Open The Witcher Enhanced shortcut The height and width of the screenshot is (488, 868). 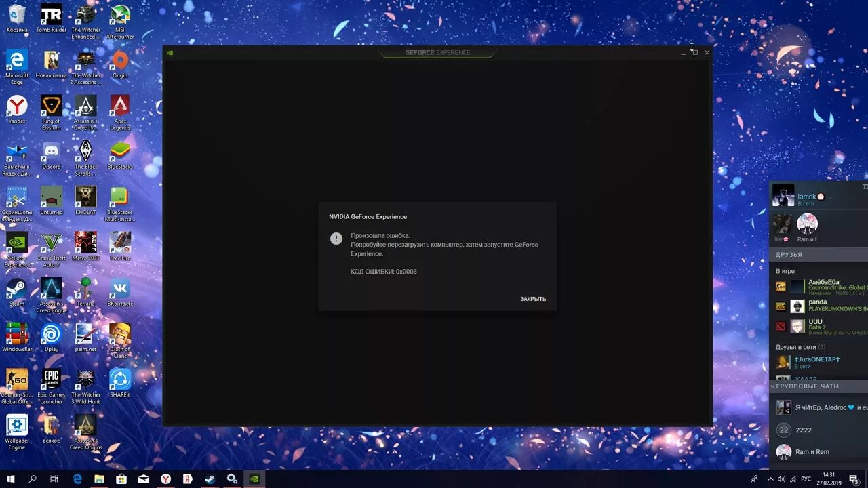pos(85,22)
